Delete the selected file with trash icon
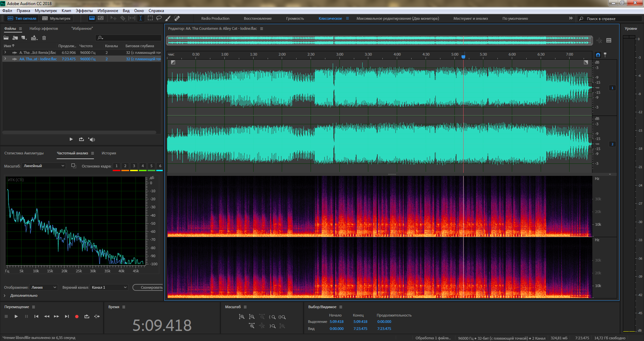The image size is (644, 341). [44, 38]
